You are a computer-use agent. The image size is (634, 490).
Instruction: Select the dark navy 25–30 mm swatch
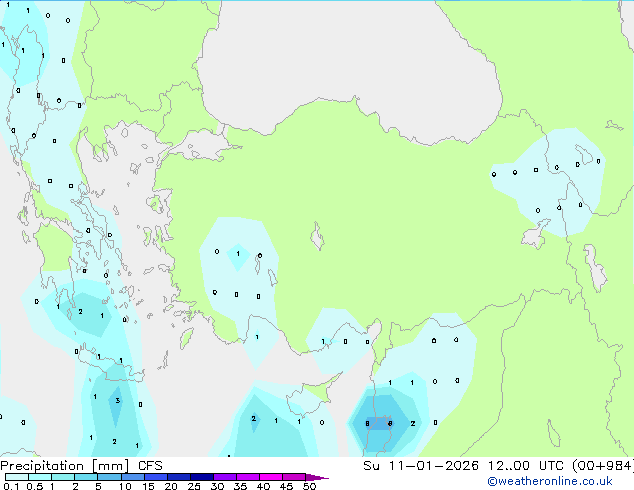point(201,477)
